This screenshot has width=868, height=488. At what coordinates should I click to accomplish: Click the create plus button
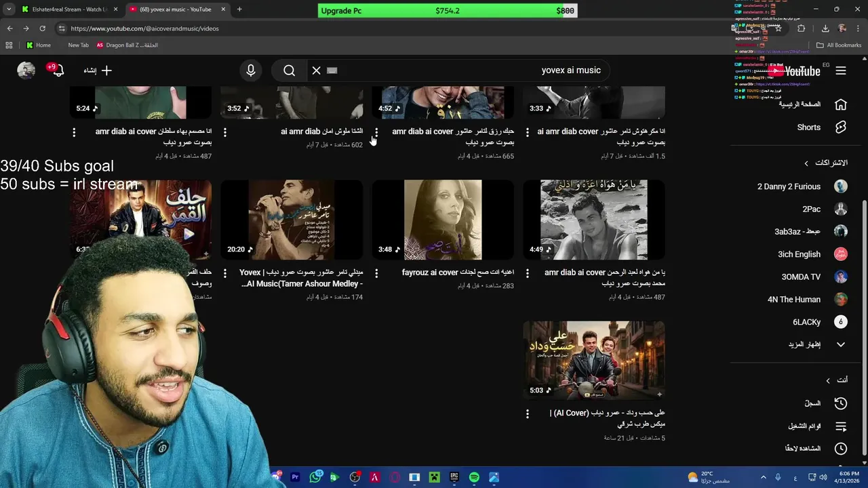98,70
